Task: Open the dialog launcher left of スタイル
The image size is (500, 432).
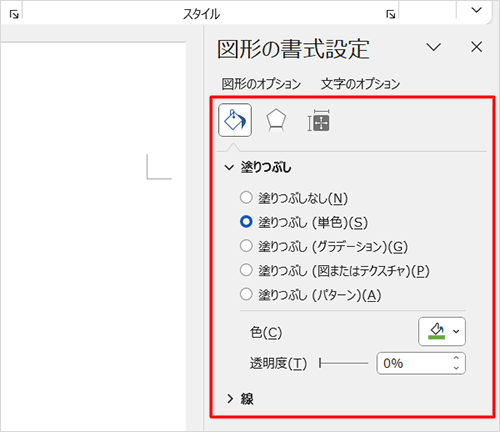Action: point(14,14)
